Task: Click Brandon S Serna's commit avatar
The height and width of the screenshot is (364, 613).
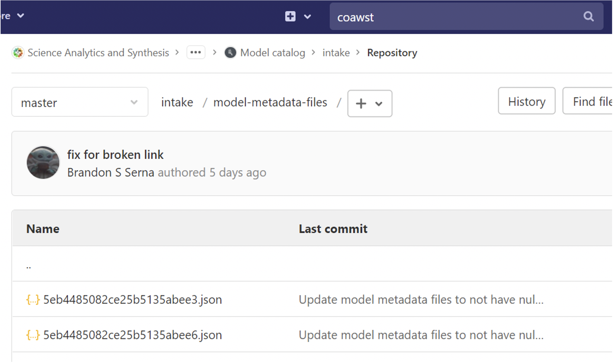Action: pos(43,163)
